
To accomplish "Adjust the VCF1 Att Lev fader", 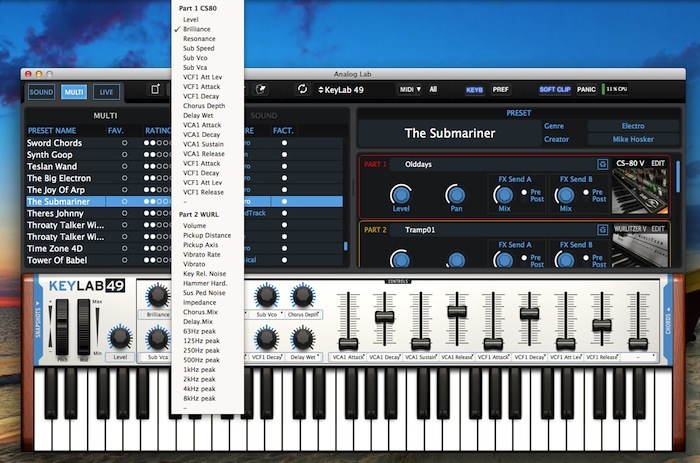I will 566,344.
